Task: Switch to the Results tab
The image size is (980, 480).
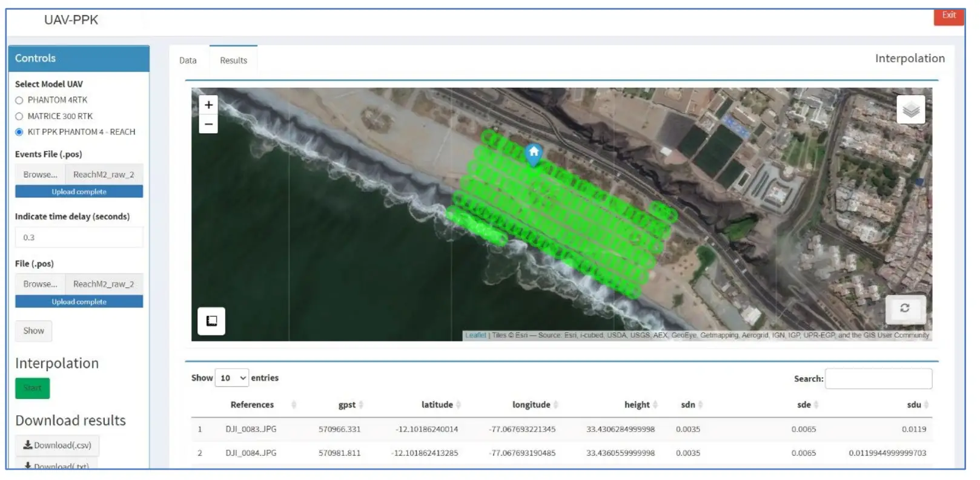Action: pyautogui.click(x=233, y=61)
